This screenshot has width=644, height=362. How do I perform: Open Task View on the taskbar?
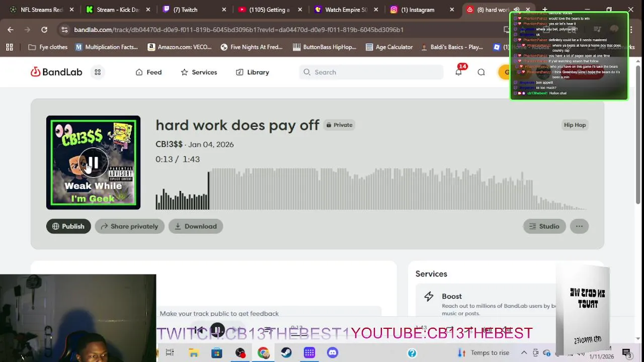pos(170,353)
